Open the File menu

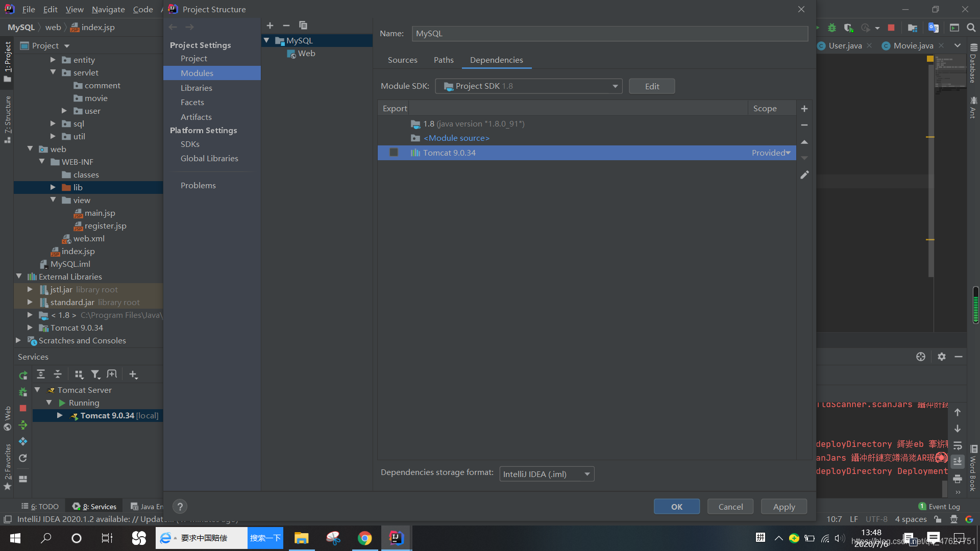[x=29, y=9]
